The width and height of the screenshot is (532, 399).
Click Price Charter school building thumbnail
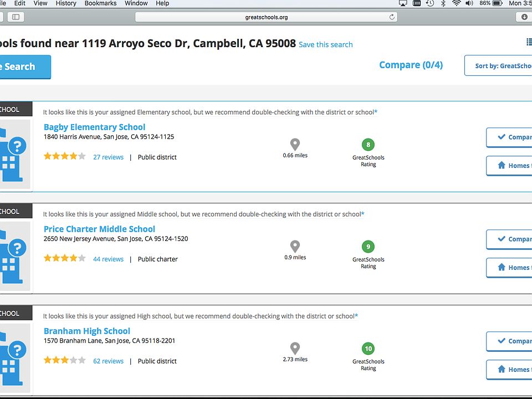point(15,256)
